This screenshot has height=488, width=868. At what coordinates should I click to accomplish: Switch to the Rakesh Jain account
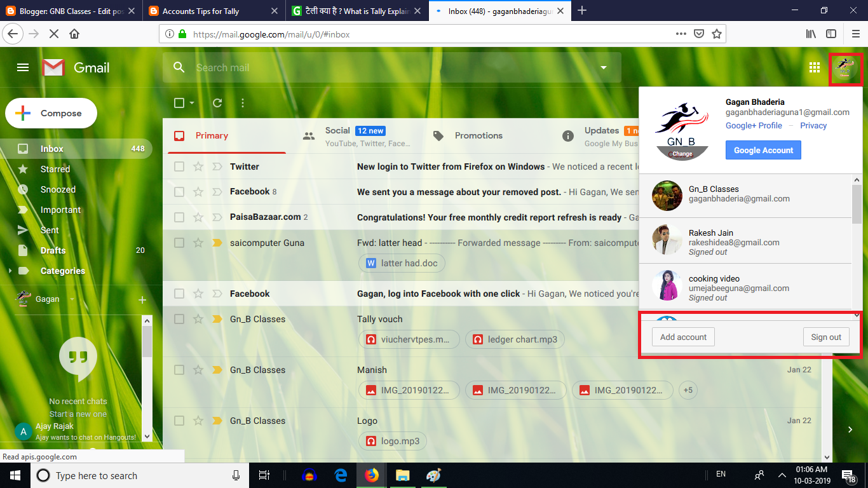pos(745,241)
